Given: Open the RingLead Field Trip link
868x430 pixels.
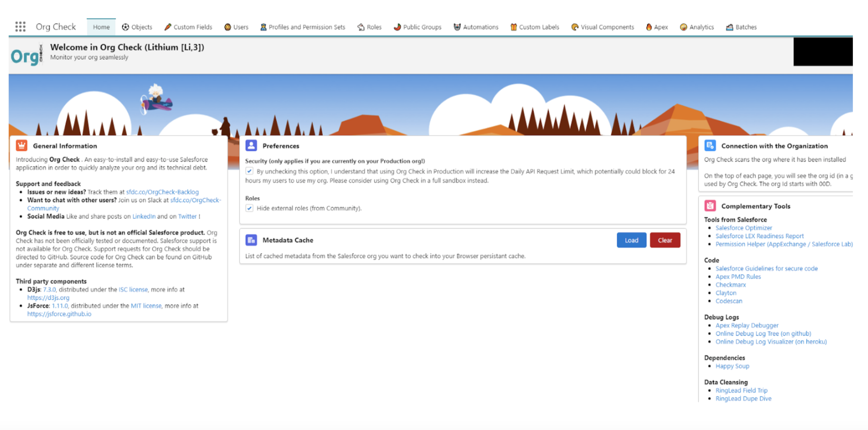Looking at the screenshot, I should point(741,390).
